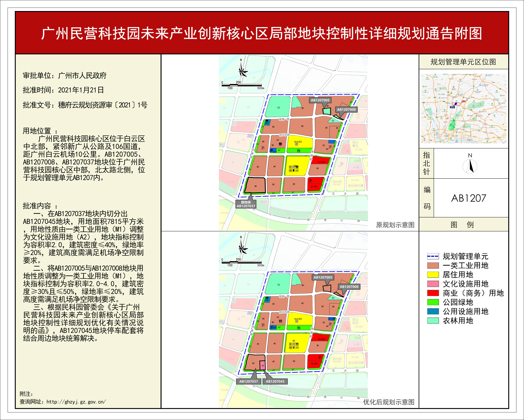Click the line 批准时间：2021年1月21日

coord(63,90)
